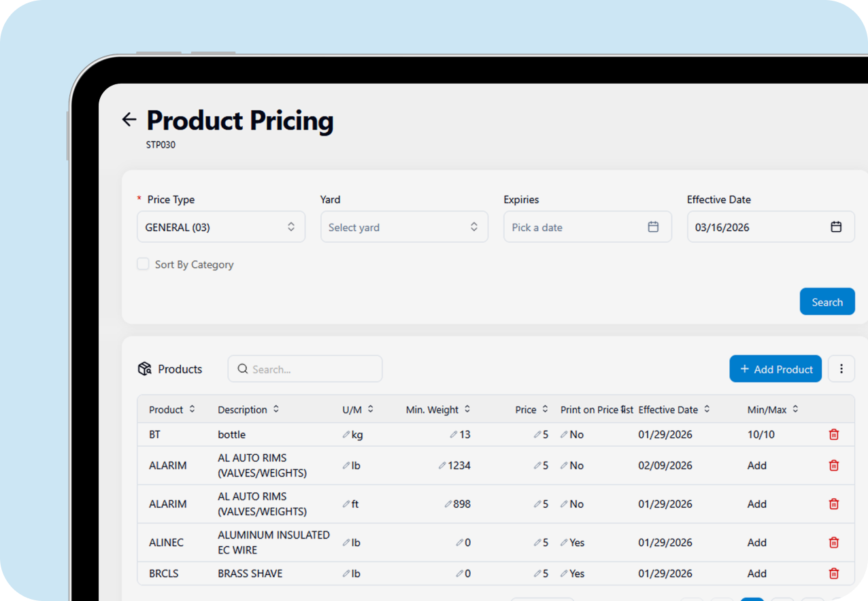Delete the BRCLS BRASS SHAVE row
The width and height of the screenshot is (868, 601).
833,573
